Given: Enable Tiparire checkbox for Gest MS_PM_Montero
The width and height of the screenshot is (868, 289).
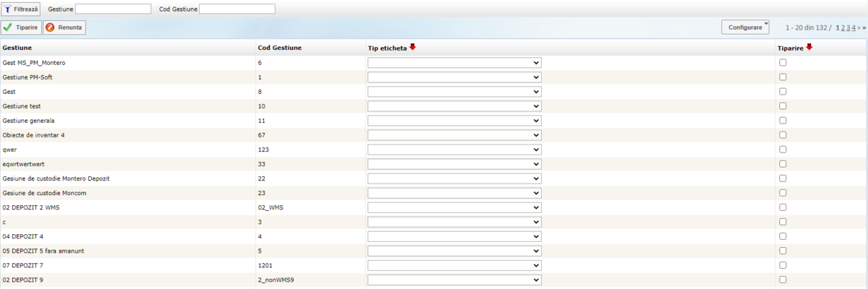Looking at the screenshot, I should [783, 63].
